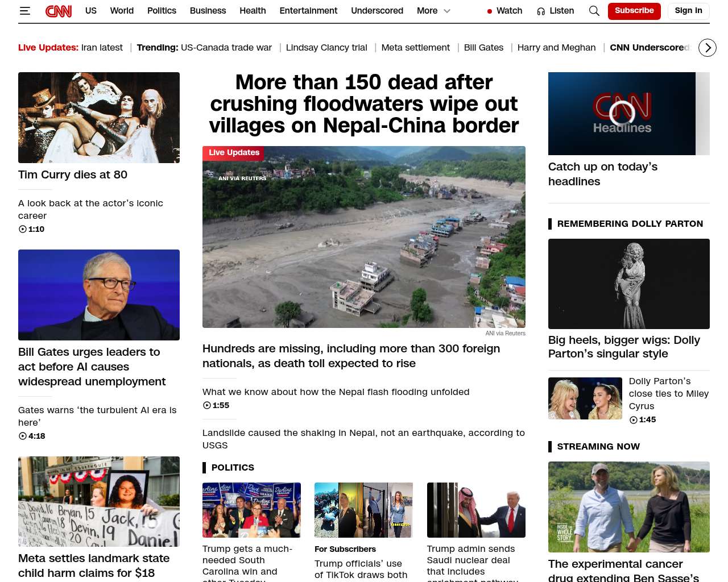Open the TikTok collage thumbnail
Screen dimensions: 728x582
pos(363,510)
